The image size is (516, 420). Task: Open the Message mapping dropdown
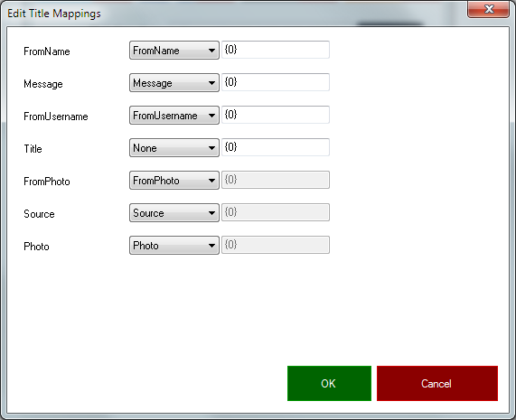tap(174, 83)
